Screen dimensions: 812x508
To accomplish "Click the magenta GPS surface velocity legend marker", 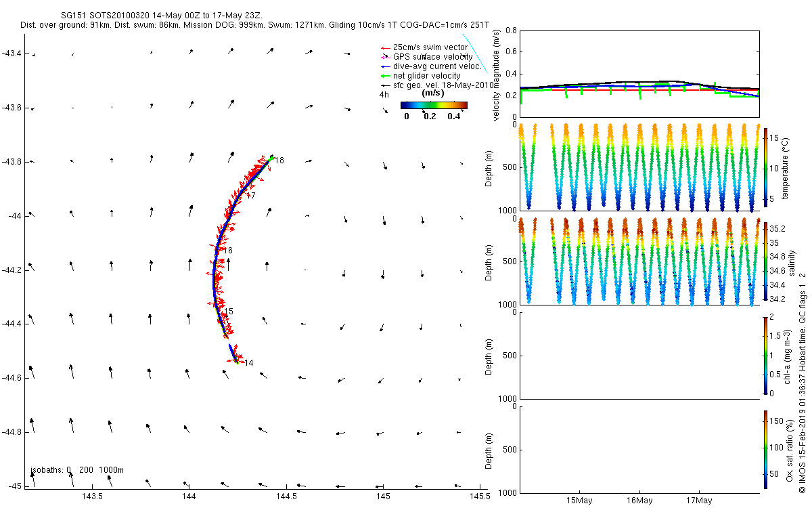I will tap(384, 57).
